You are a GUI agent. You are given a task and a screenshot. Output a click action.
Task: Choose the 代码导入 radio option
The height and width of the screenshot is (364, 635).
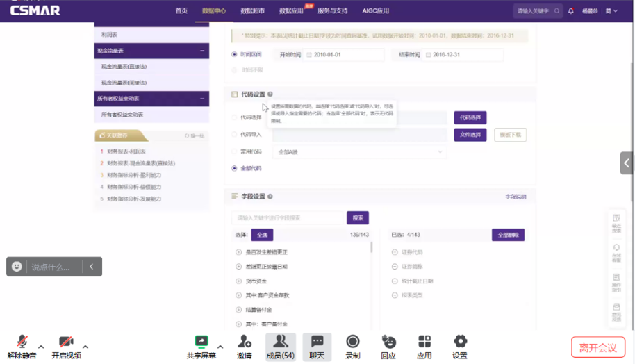tap(235, 135)
